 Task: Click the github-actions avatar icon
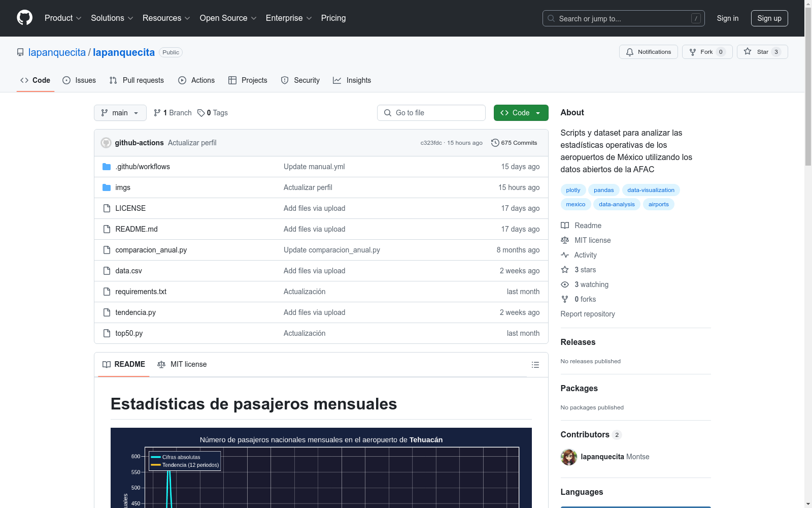pos(106,143)
